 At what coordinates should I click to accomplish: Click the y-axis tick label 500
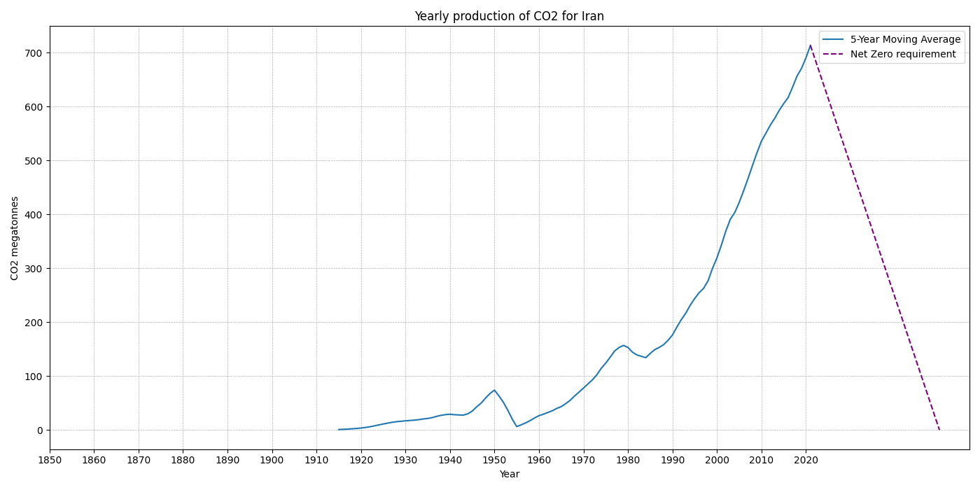point(34,161)
